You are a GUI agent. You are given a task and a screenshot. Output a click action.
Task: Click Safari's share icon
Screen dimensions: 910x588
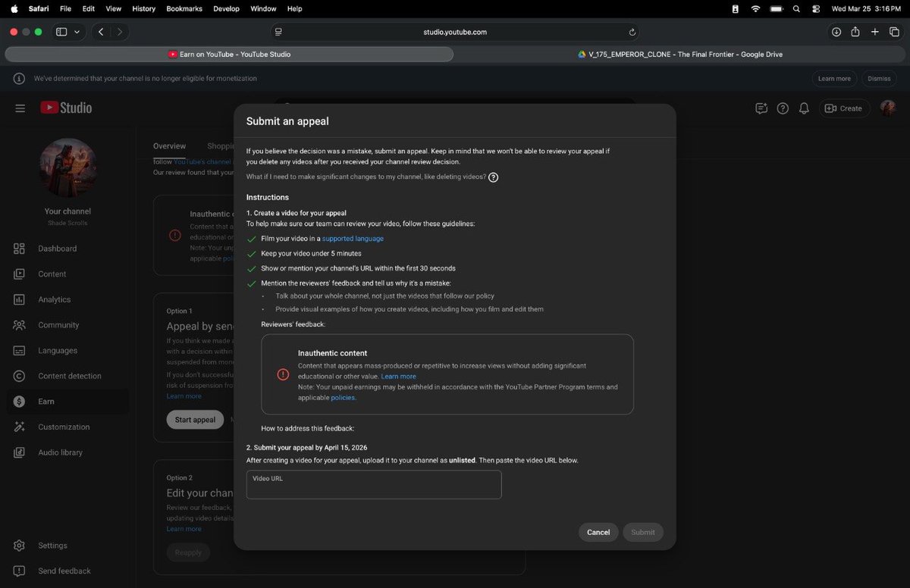(x=855, y=32)
